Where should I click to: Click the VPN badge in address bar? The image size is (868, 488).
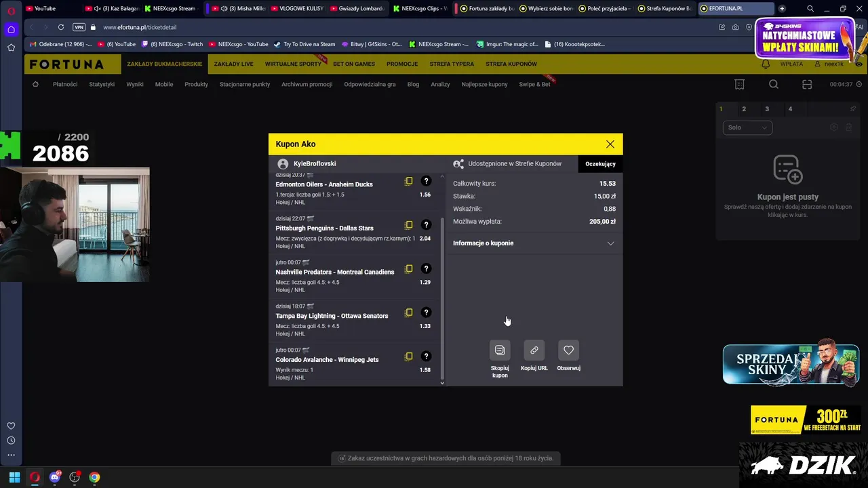point(79,27)
